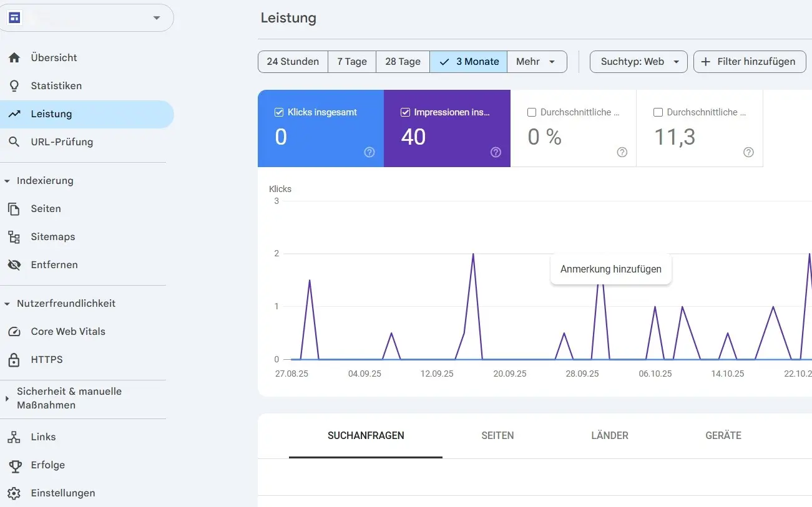
Task: Click the HTTPS lock icon
Action: click(x=14, y=360)
